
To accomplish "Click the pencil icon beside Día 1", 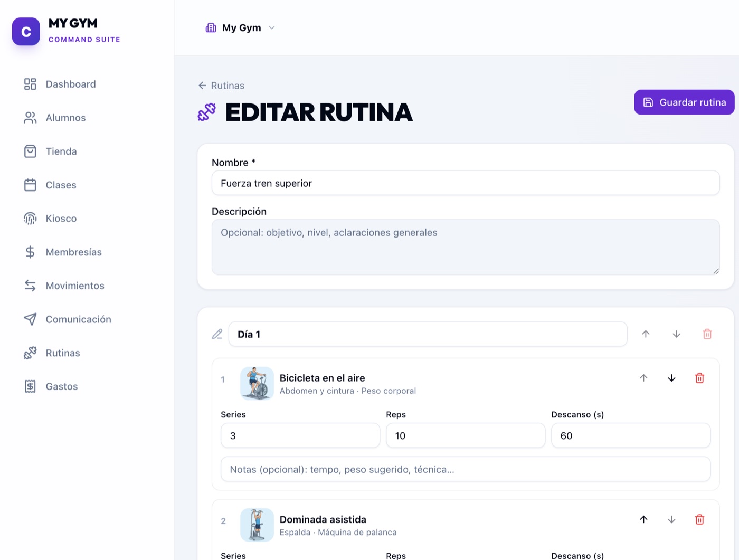I will tap(217, 334).
